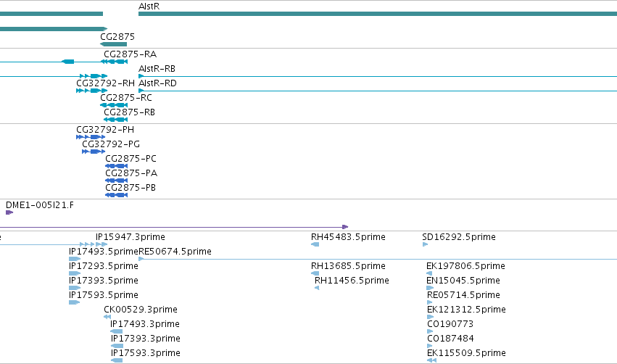Click the RH45483.5prime EST label

click(x=348, y=237)
